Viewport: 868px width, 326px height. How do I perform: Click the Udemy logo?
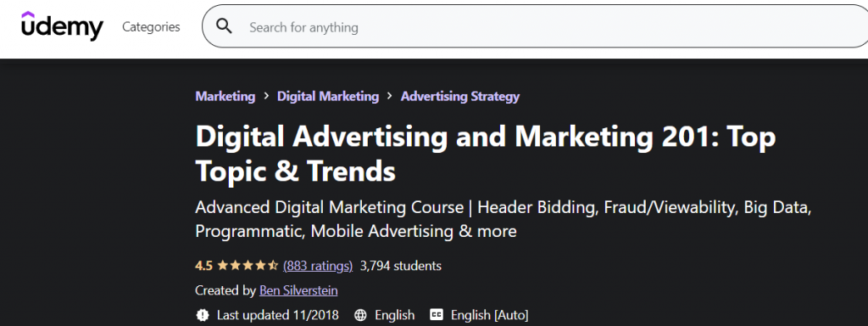[x=62, y=26]
